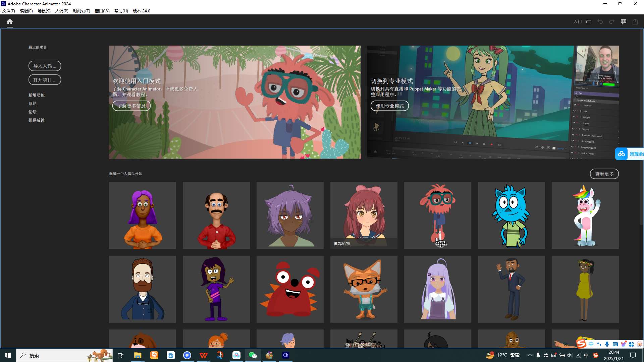Select the bald mustached man in red puppet
644x362 pixels.
(216, 216)
